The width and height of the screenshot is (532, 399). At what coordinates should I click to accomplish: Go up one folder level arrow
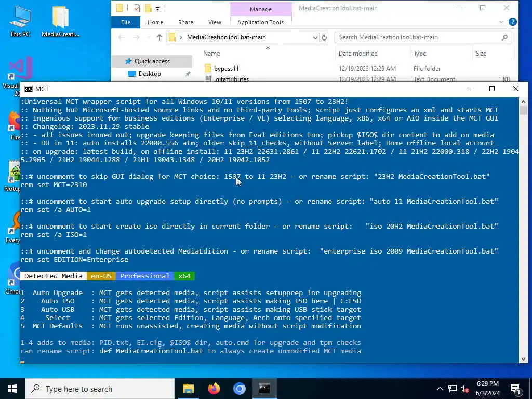point(159,37)
